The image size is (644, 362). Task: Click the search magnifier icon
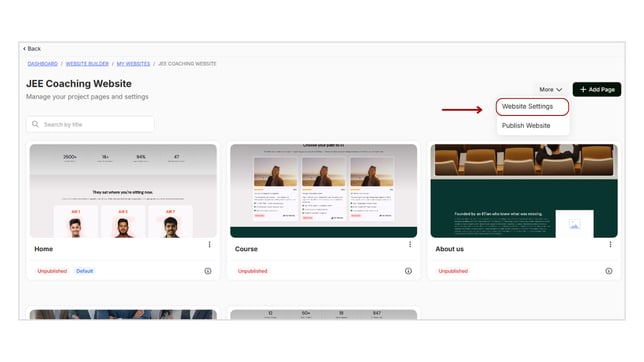click(x=35, y=124)
